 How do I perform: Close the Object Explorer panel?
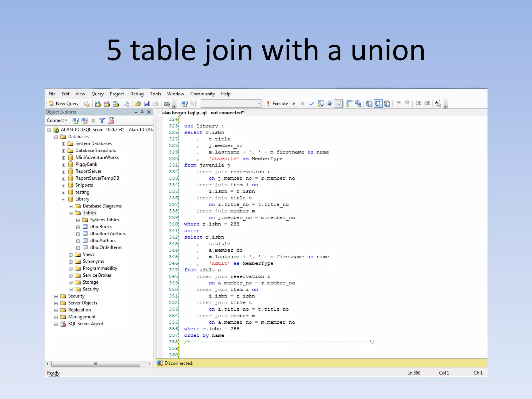point(149,112)
